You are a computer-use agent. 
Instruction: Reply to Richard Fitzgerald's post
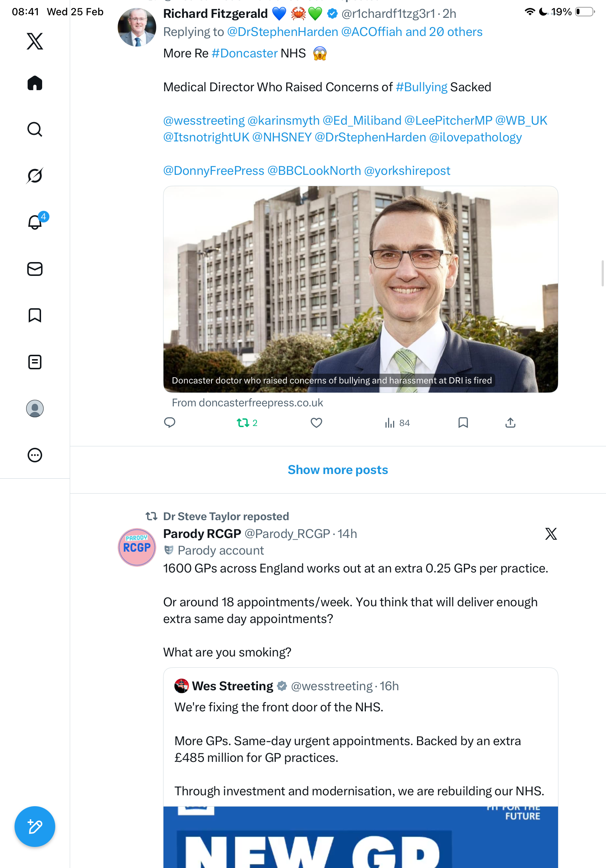[170, 423]
